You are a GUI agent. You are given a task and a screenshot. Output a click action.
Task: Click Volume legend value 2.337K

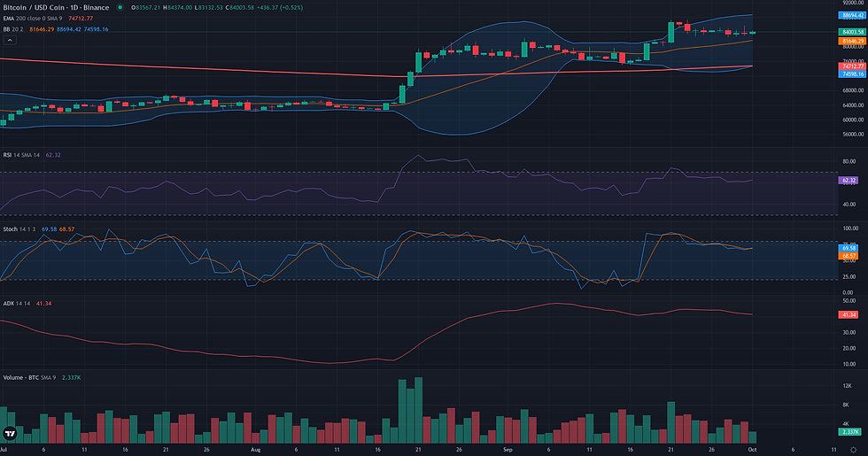pyautogui.click(x=72, y=377)
